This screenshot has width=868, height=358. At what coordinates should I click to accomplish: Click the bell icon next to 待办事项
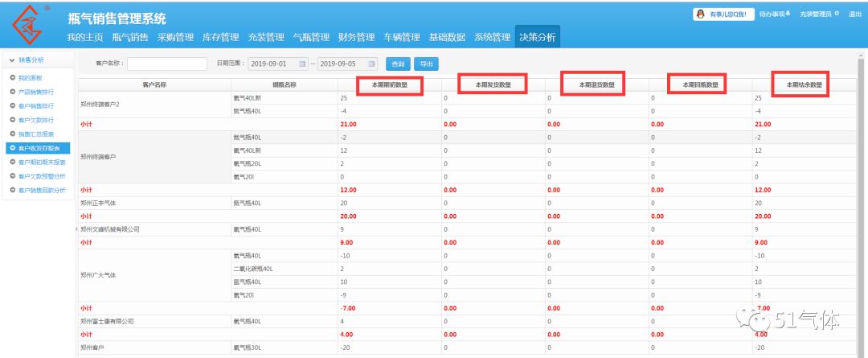click(x=788, y=14)
